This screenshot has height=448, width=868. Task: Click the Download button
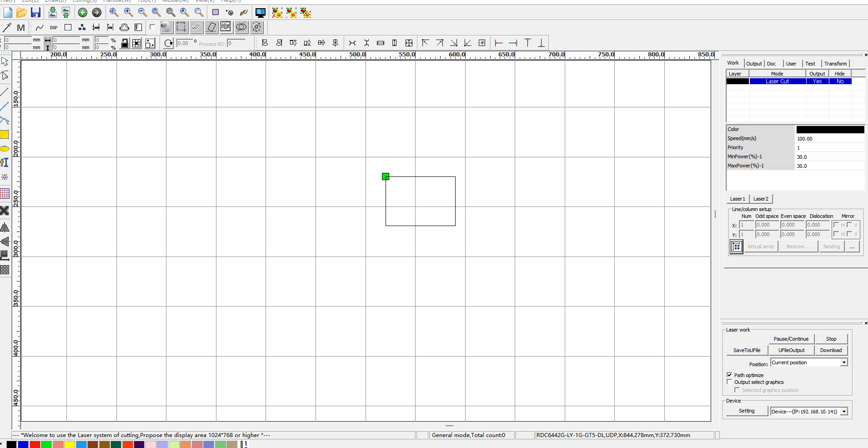pyautogui.click(x=831, y=350)
